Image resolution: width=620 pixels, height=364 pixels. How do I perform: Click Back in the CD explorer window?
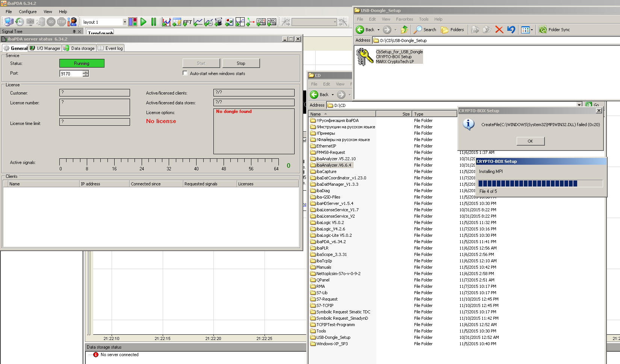(319, 95)
